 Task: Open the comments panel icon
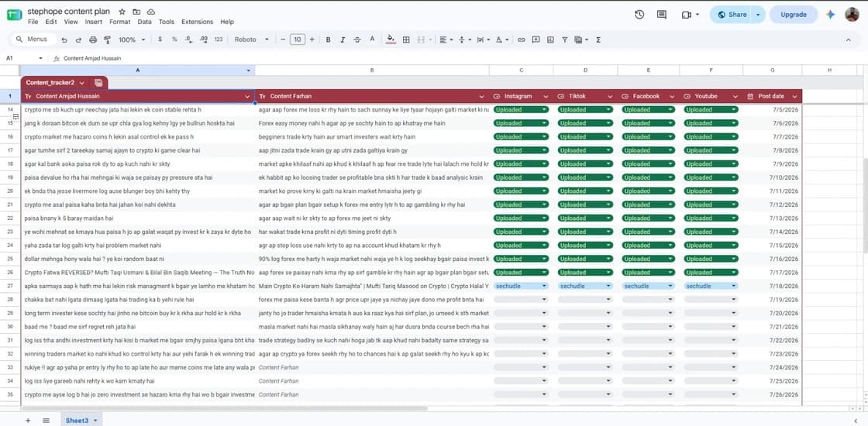(662, 15)
